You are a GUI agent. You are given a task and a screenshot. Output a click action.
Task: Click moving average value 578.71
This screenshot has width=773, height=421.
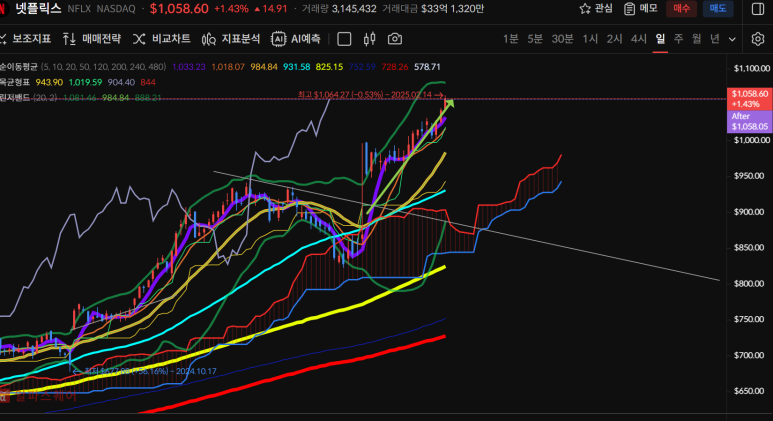(x=427, y=67)
